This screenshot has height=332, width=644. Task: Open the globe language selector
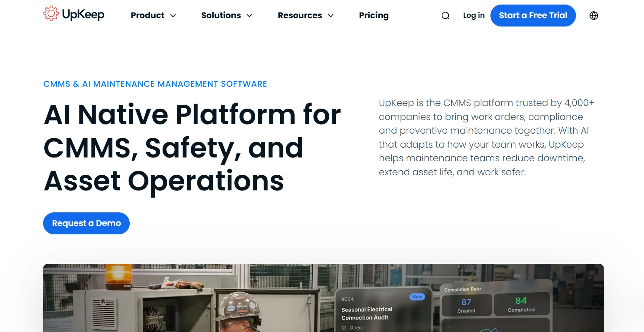click(x=594, y=16)
